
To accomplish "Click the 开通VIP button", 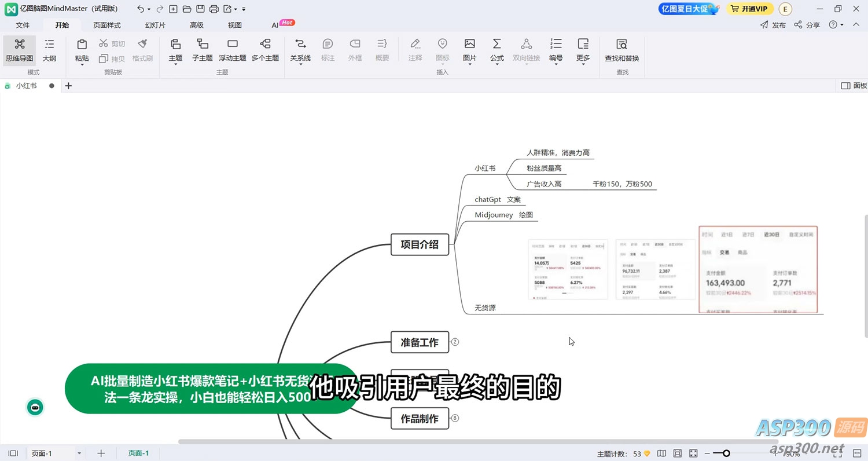I will coord(749,9).
